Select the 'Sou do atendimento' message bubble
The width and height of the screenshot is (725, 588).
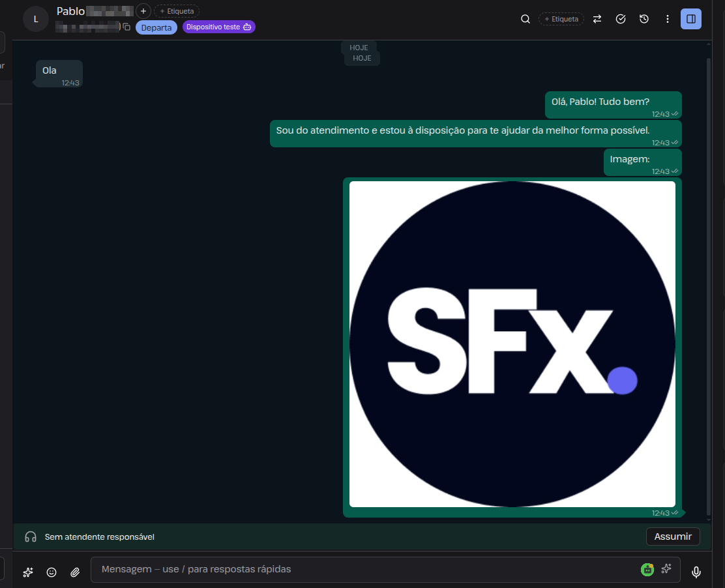[476, 134]
